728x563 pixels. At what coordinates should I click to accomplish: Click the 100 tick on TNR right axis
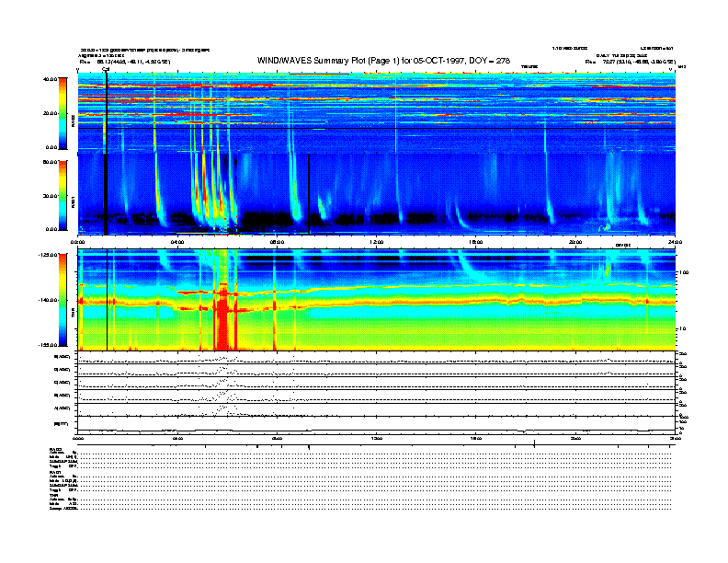(683, 272)
